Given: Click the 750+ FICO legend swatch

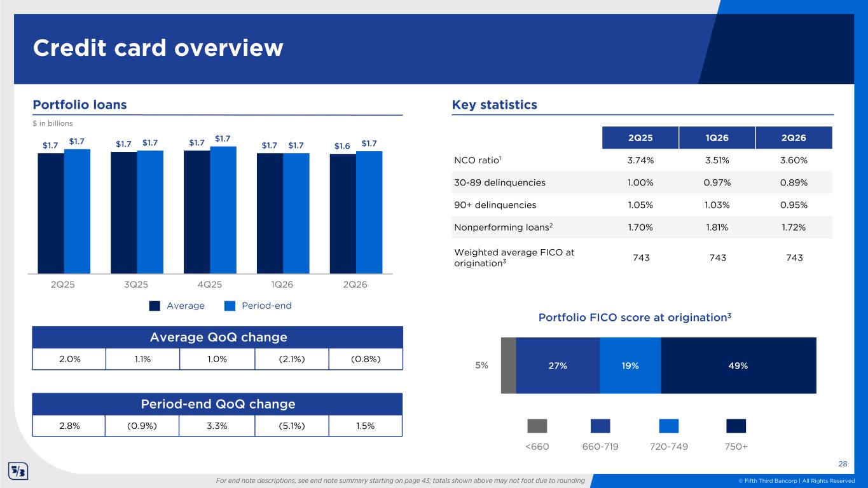Looking at the screenshot, I should tap(736, 426).
